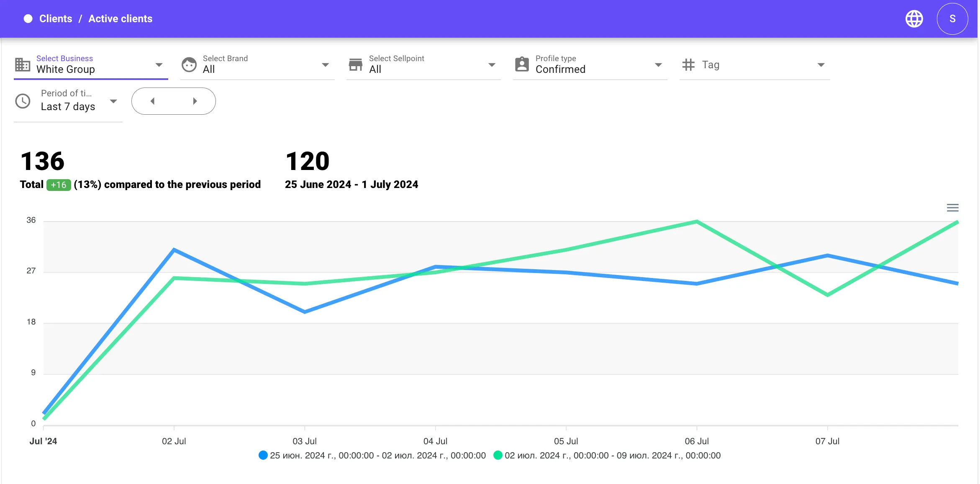This screenshot has width=980, height=484.
Task: Click the hashtag Tag icon
Action: pyautogui.click(x=688, y=64)
